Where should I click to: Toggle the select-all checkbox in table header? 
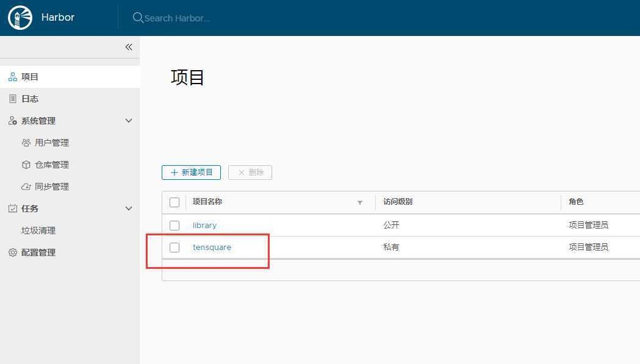pyautogui.click(x=174, y=202)
